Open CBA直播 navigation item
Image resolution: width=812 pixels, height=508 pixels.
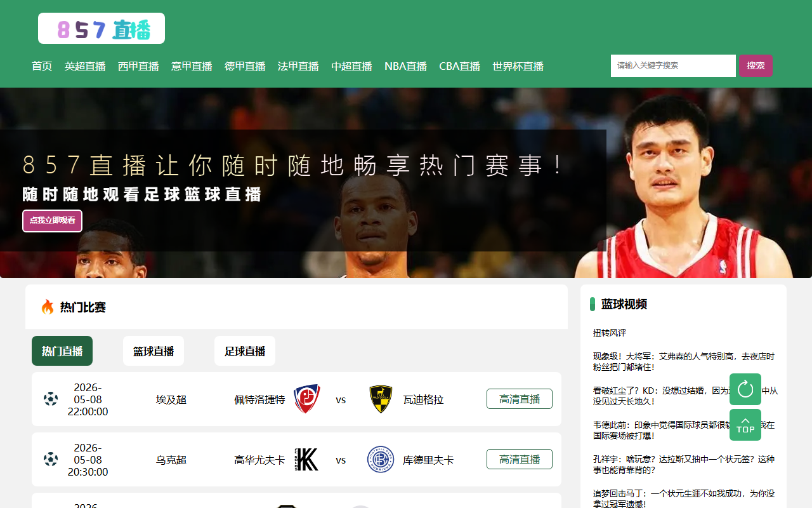pos(460,66)
